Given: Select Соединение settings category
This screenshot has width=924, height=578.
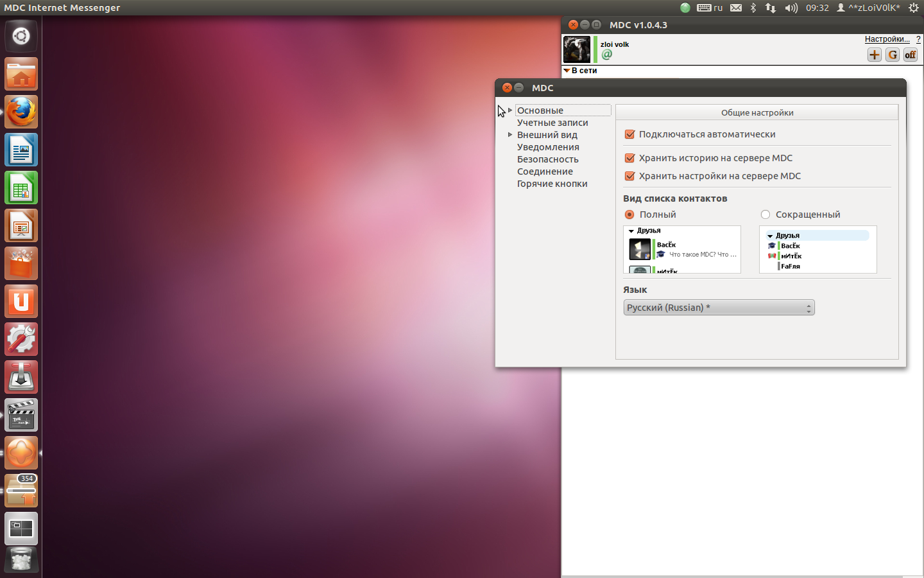Looking at the screenshot, I should coord(545,171).
